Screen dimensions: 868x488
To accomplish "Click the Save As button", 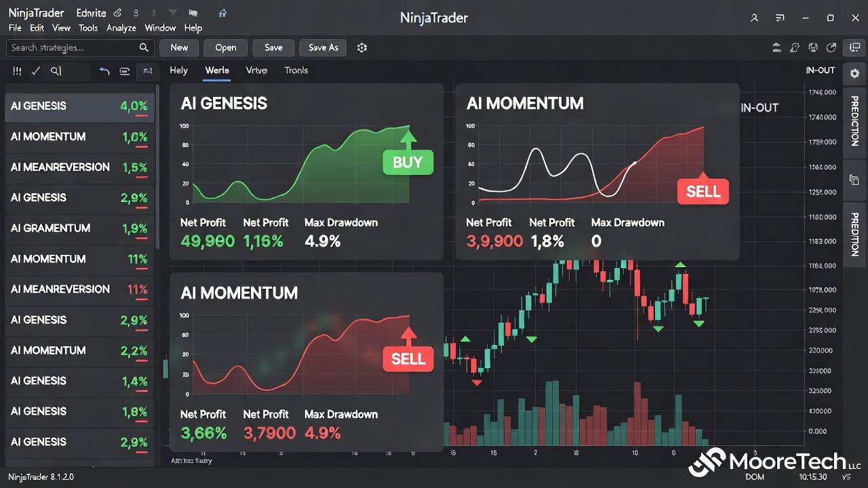I will tap(323, 47).
